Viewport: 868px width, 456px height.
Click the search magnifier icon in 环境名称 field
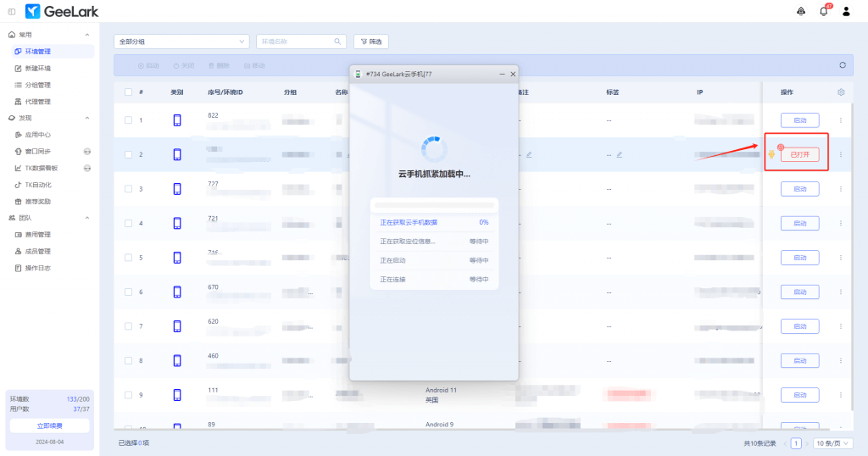[x=337, y=41]
